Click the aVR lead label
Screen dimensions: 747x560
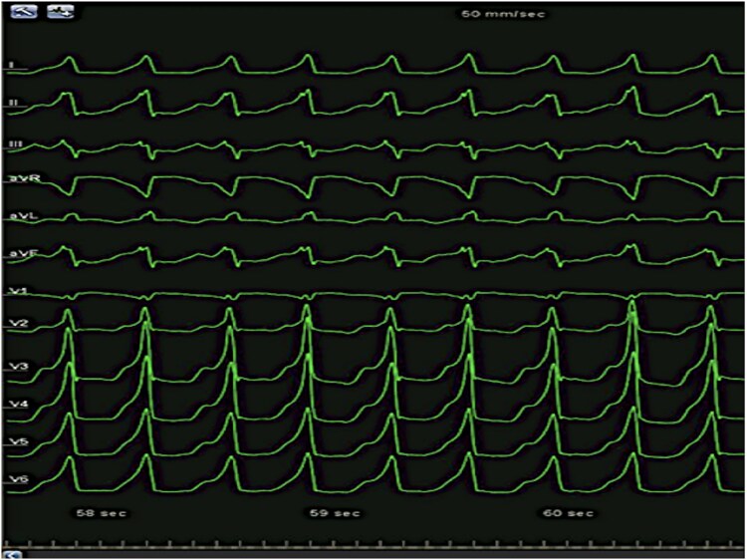coord(18,180)
